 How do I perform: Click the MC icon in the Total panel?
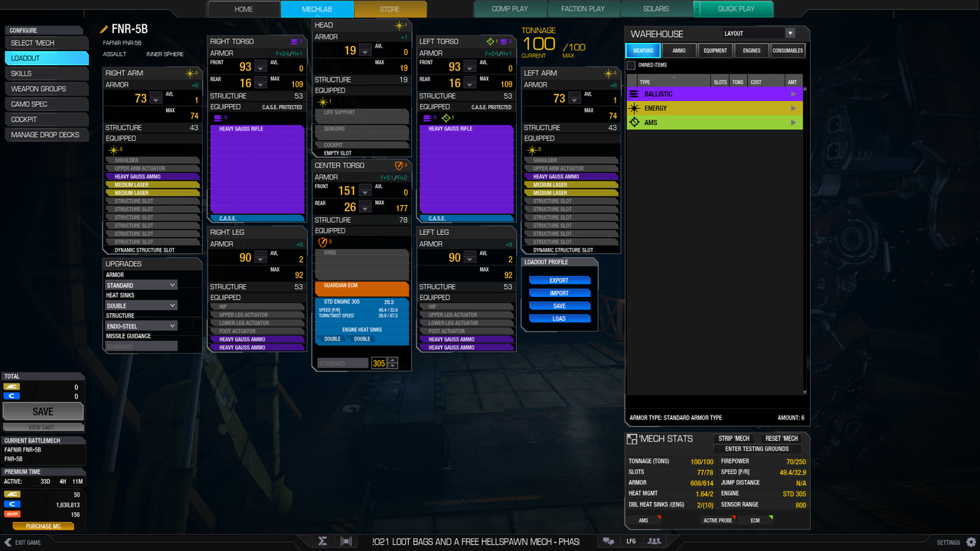point(11,386)
